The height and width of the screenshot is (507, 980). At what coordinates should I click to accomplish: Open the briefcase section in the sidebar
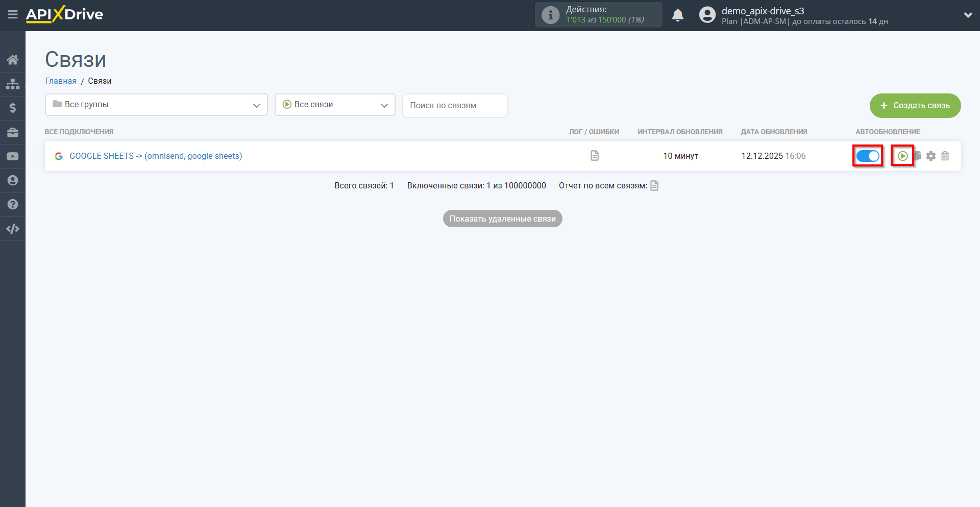tap(12, 132)
